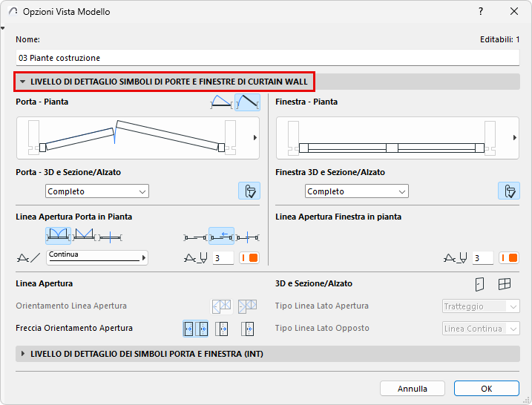Screen dimensions: 532x405
Task: Choose the triangular door opening line icon
Action: (x=85, y=236)
